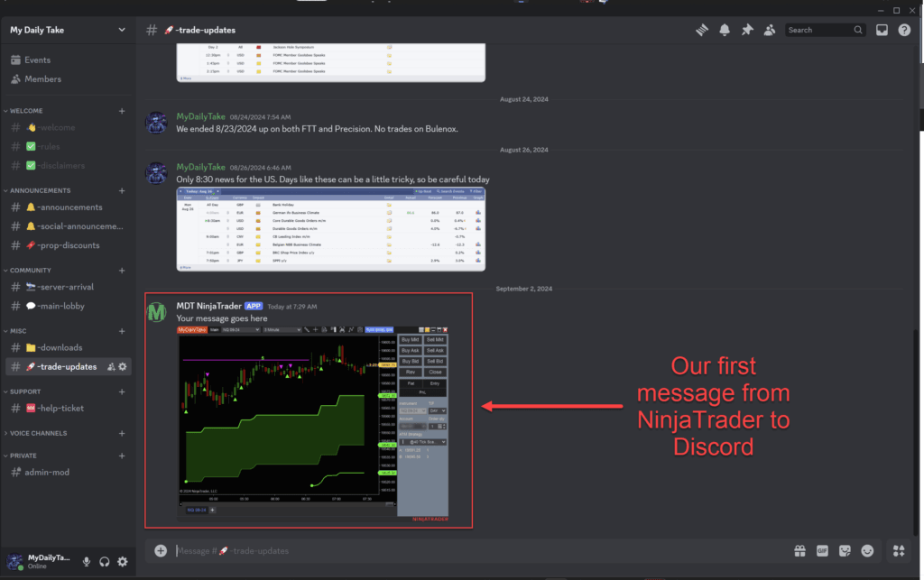Collapse the COMMUNITY category
Image resolution: width=924 pixels, height=580 pixels.
[30, 271]
